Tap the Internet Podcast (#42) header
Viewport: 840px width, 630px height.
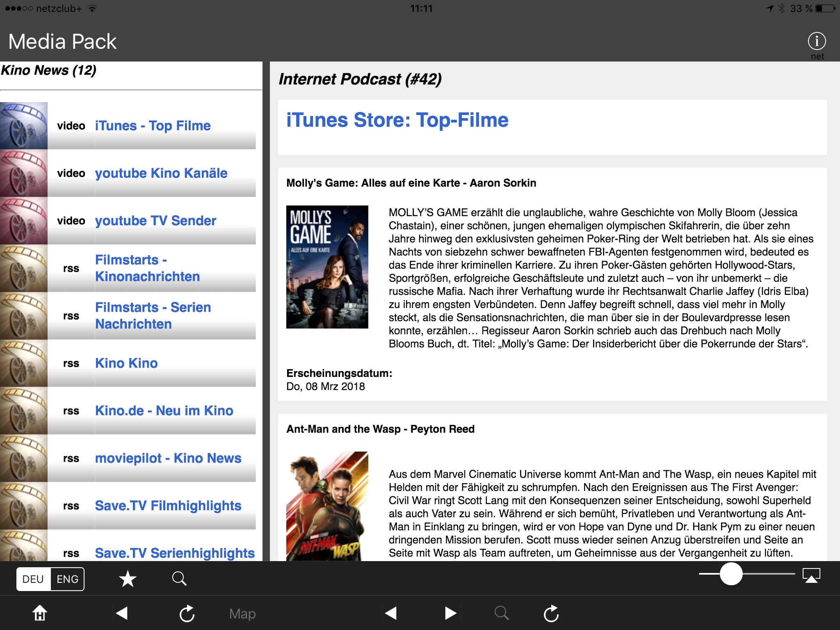point(360,79)
